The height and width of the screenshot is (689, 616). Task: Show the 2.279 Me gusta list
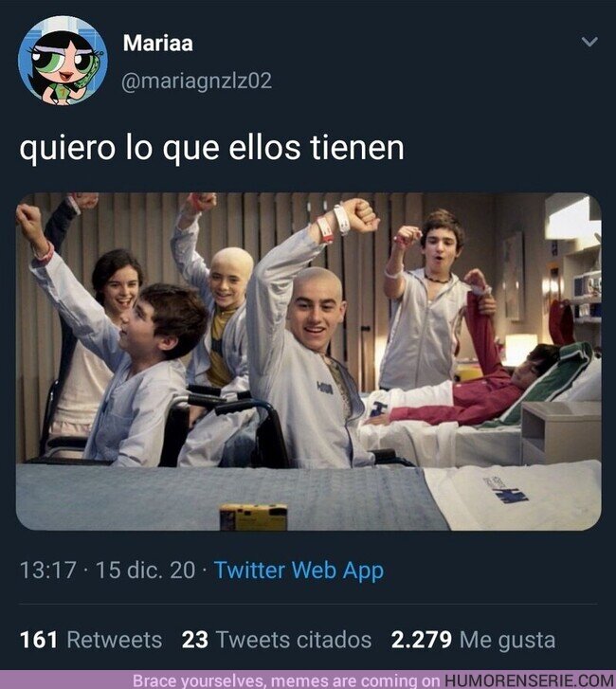[x=473, y=640]
